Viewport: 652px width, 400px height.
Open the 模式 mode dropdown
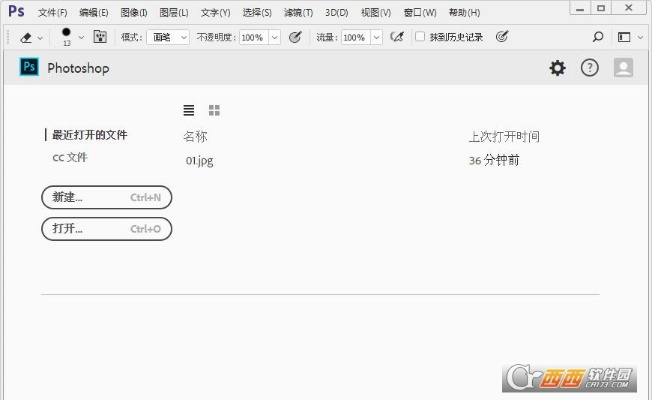[x=168, y=37]
